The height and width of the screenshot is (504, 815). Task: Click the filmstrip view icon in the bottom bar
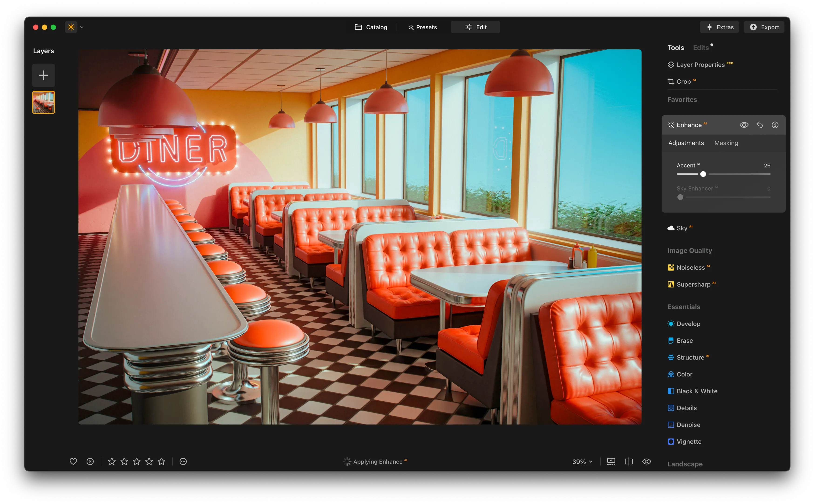pos(611,461)
